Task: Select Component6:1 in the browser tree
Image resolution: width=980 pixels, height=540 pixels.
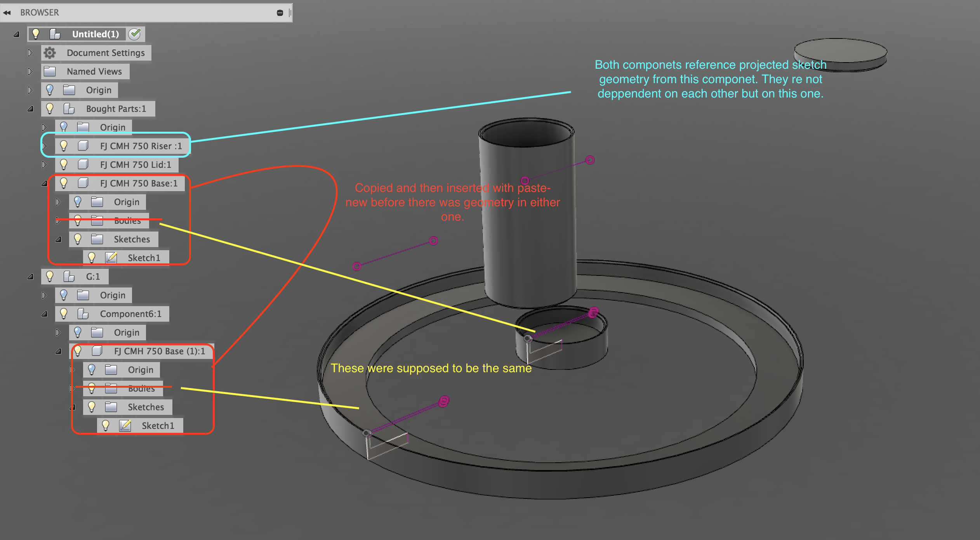Action: (112, 314)
